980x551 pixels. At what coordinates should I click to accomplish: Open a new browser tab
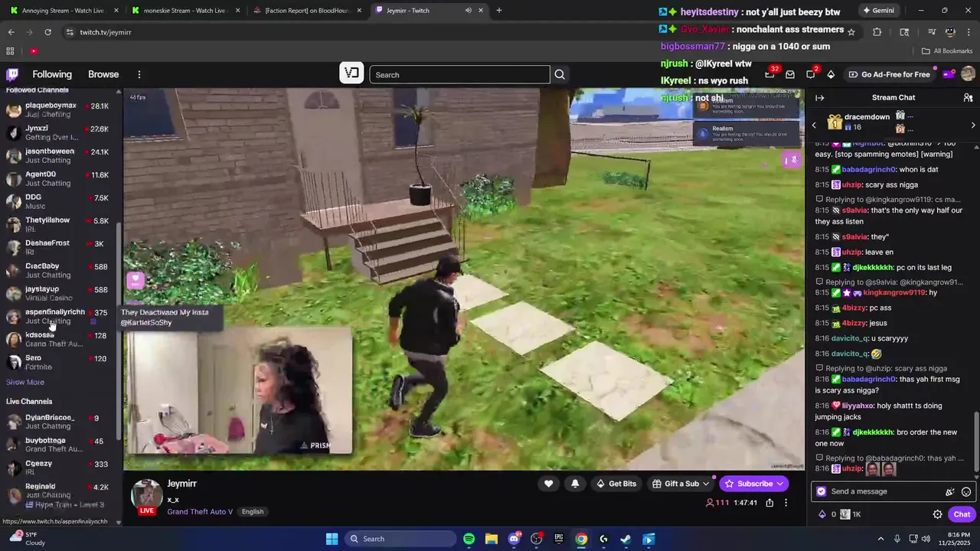click(x=498, y=11)
